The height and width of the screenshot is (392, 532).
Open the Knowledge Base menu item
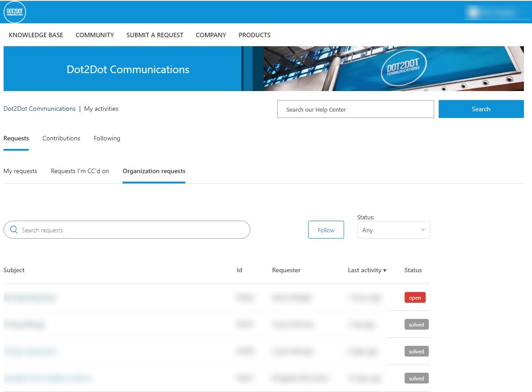pos(36,35)
